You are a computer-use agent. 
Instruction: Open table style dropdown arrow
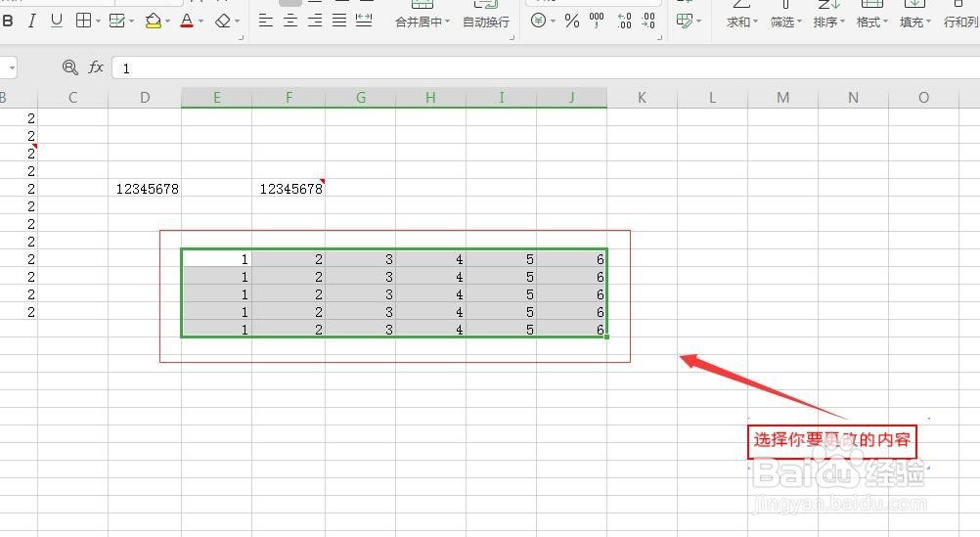[x=131, y=22]
